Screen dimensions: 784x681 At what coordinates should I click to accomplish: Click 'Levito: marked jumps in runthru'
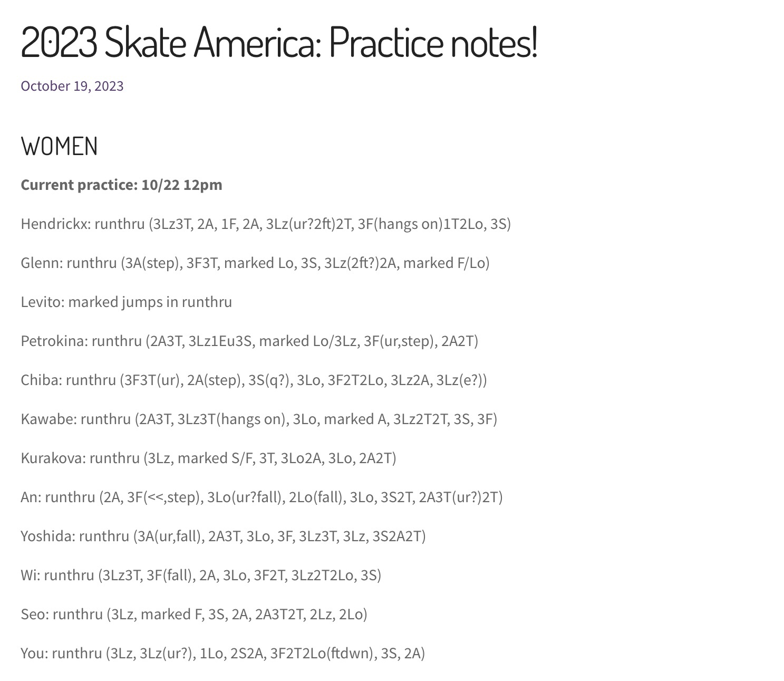[x=127, y=302]
